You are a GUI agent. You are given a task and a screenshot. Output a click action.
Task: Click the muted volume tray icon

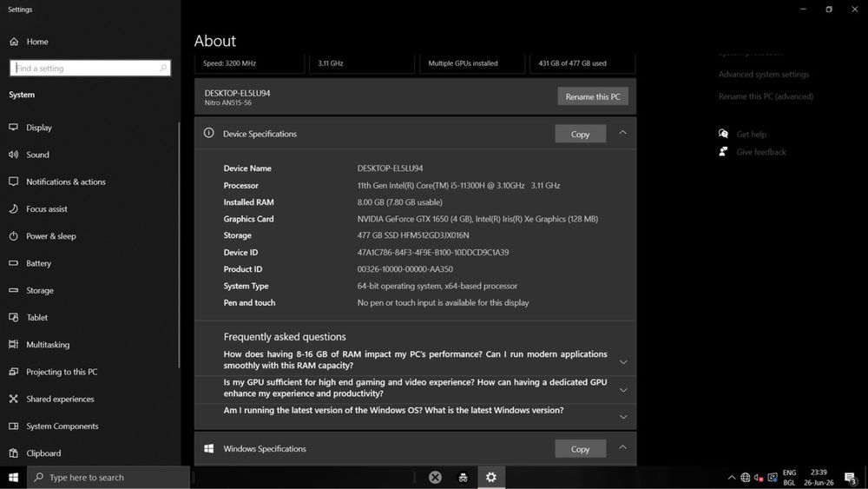(x=759, y=478)
